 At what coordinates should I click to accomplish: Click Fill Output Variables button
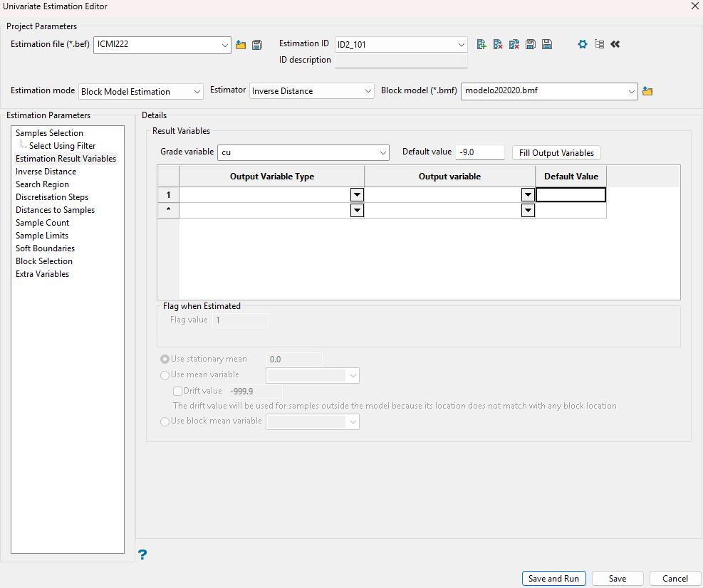(556, 153)
